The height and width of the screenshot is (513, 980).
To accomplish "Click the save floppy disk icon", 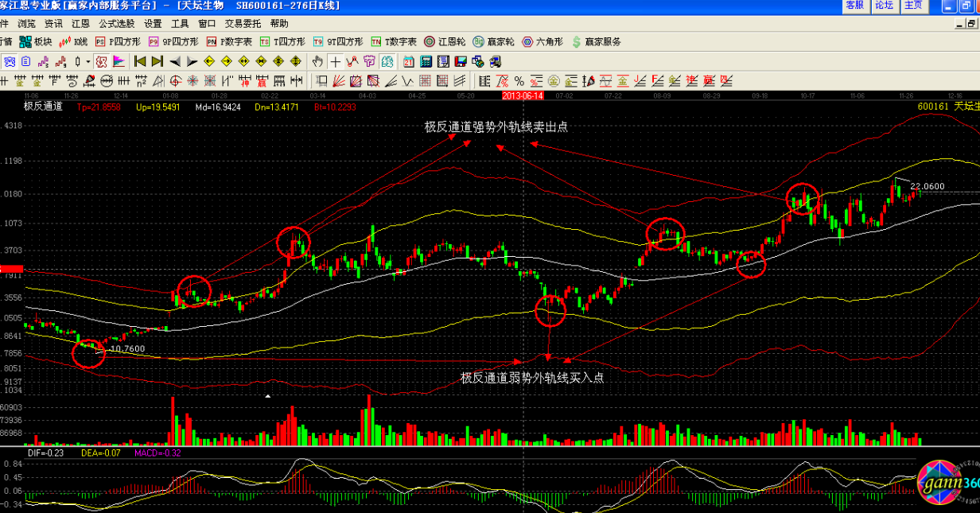I will (x=461, y=61).
